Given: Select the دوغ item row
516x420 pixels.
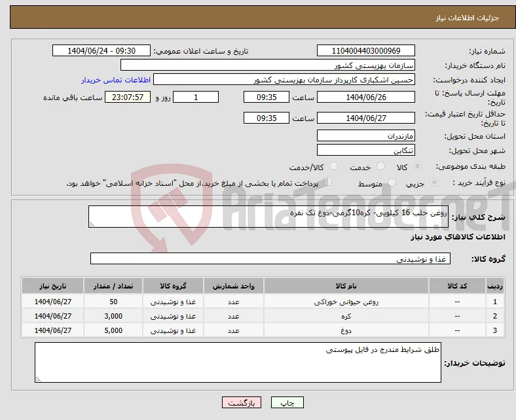Looking at the screenshot, I should tap(263, 330).
